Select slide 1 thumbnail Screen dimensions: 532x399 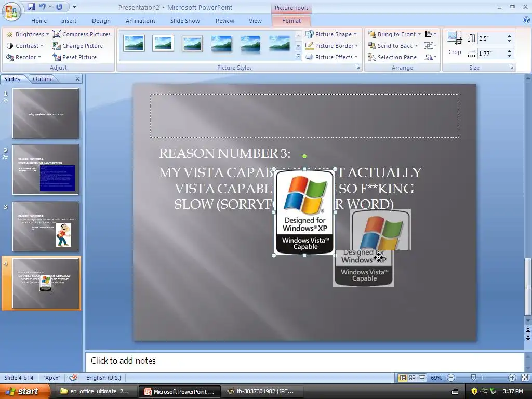tap(46, 113)
